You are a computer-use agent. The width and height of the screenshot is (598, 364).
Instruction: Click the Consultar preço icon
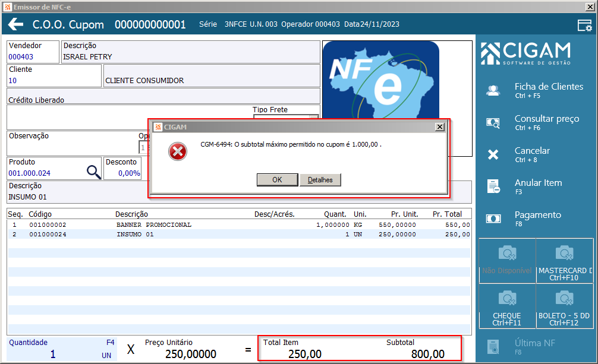[x=493, y=123]
